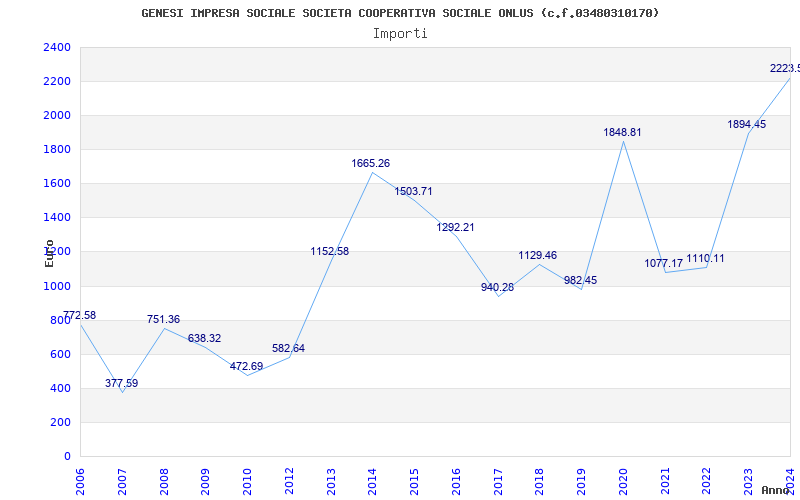Click the 1400 y-axis tick label
This screenshot has height=500, width=800.
tap(57, 218)
